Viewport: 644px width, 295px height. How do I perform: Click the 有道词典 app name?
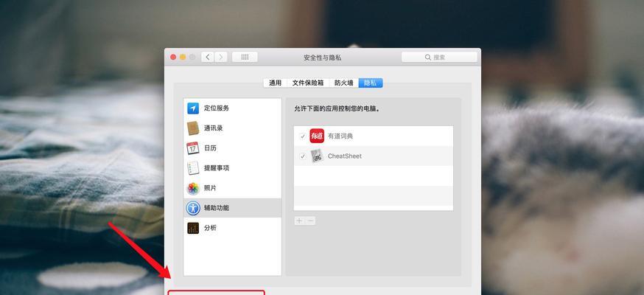tap(340, 136)
